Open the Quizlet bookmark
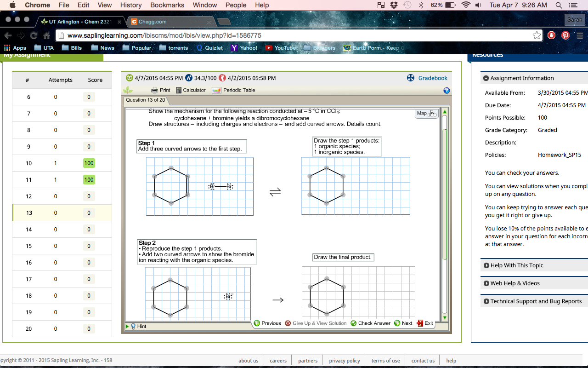Screen dimensions: 588x368 [209, 48]
